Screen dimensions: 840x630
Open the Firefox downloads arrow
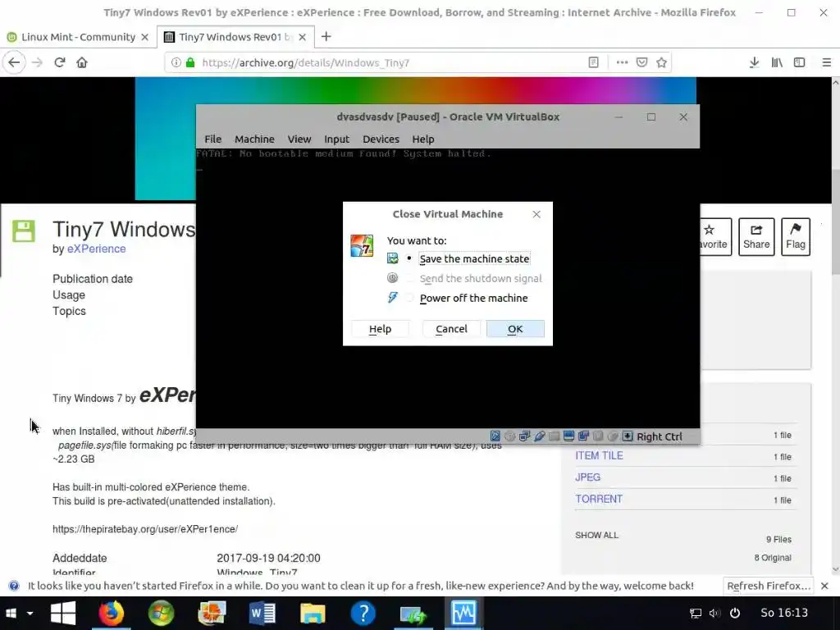(754, 62)
